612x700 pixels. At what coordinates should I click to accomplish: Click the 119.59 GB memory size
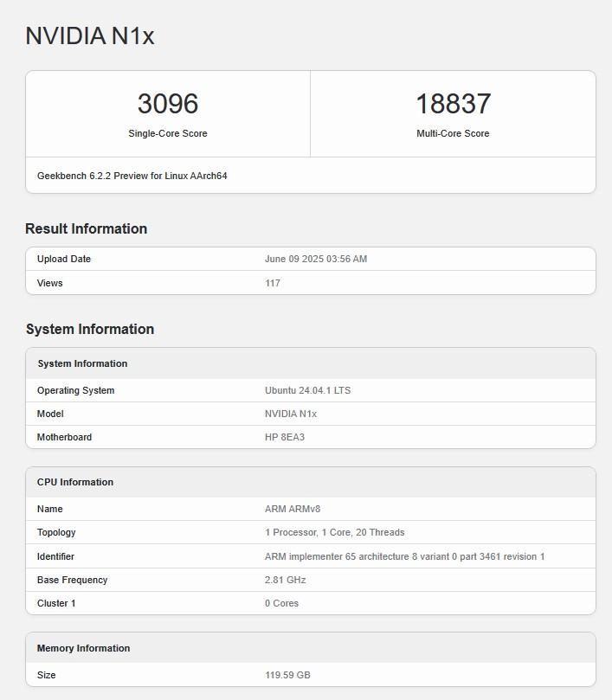[x=287, y=675]
